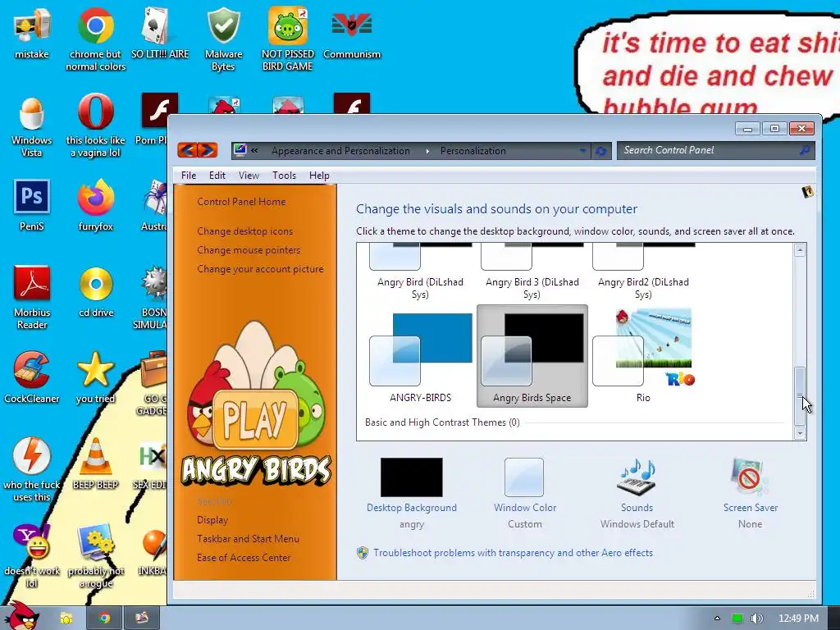The height and width of the screenshot is (630, 840).
Task: Select the Photoshop 'Ps' desktop icon
Action: pyautogui.click(x=32, y=205)
